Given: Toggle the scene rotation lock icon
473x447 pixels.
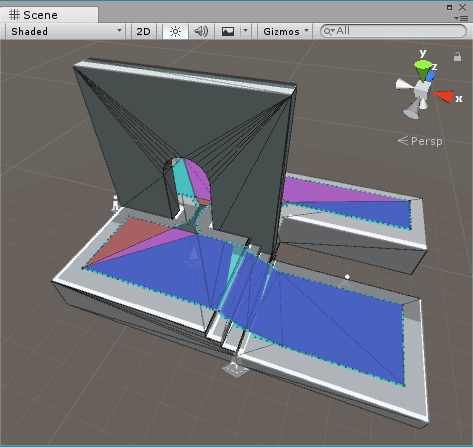Looking at the screenshot, I should click(457, 57).
